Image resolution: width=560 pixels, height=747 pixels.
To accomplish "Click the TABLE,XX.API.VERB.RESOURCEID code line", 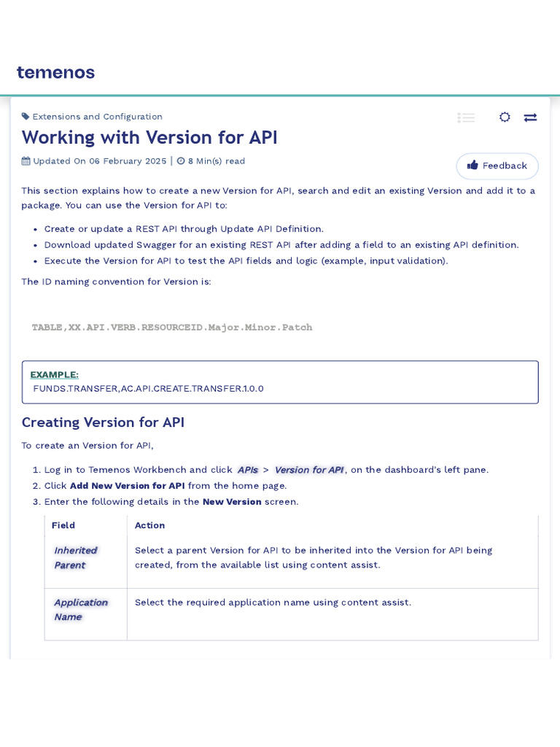I will (172, 328).
